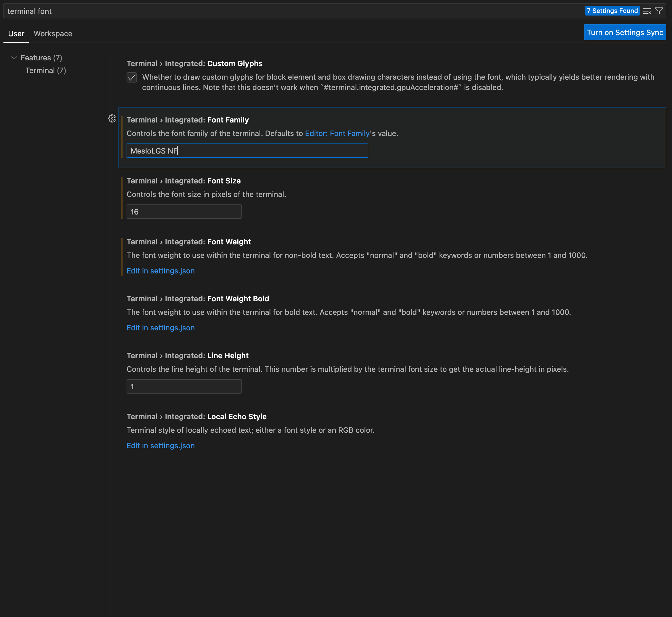Viewport: 672px width, 617px height.
Task: Click the Font Family text field
Action: click(247, 151)
